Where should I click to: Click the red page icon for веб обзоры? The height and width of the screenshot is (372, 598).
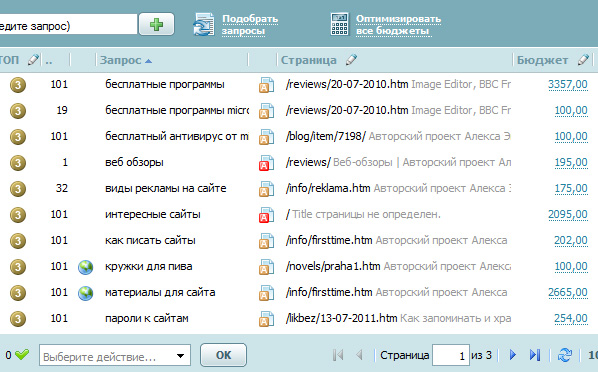267,163
